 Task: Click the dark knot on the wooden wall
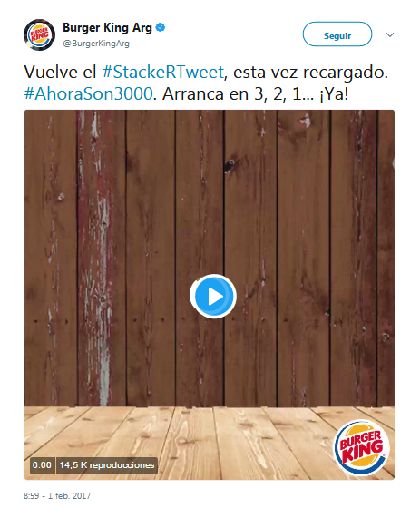pyautogui.click(x=230, y=165)
